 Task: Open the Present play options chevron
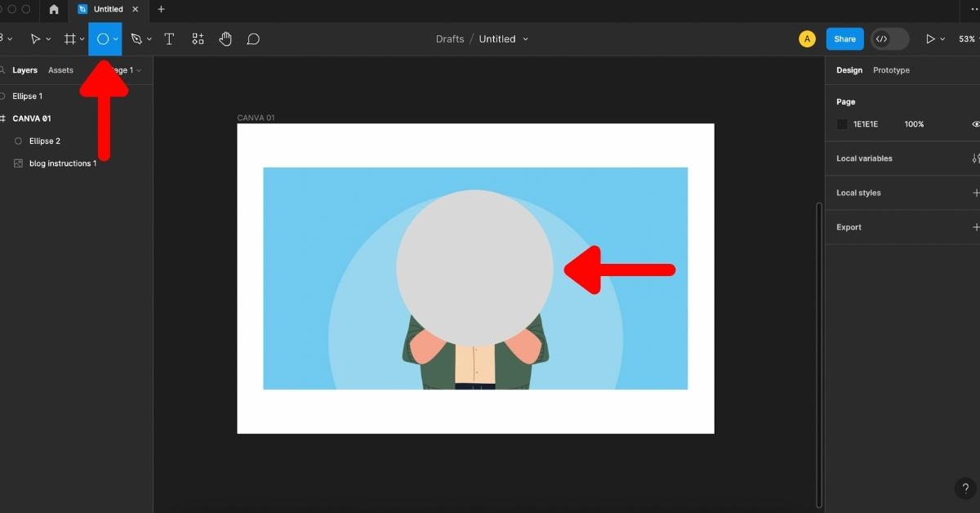pos(942,39)
